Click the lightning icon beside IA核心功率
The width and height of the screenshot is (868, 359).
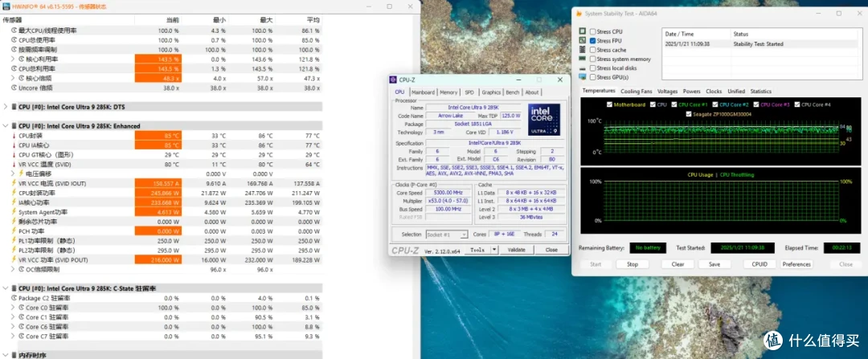click(14, 202)
